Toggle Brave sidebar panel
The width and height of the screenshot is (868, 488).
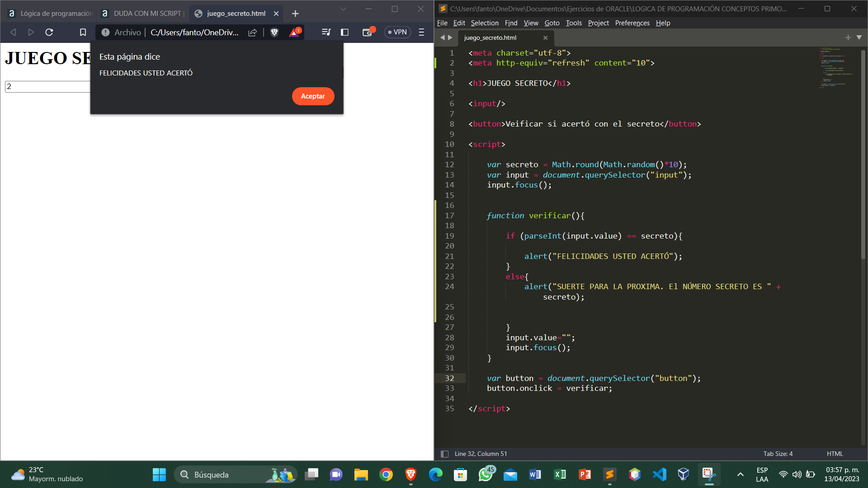(344, 32)
